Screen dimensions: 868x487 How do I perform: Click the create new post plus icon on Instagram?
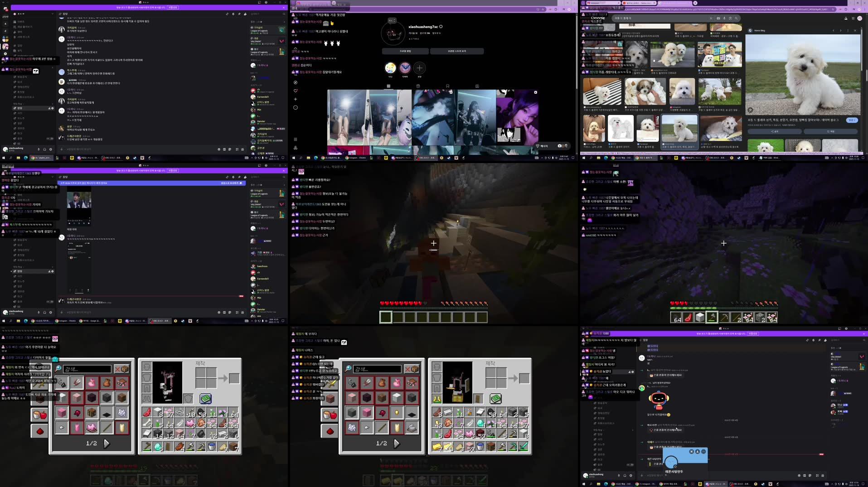tap(296, 99)
